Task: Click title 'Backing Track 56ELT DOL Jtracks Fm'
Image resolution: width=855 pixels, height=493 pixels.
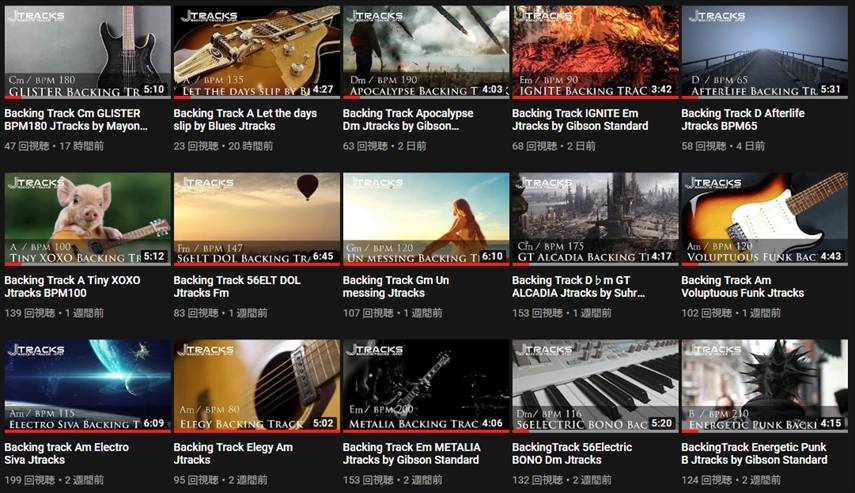Action: click(x=237, y=286)
